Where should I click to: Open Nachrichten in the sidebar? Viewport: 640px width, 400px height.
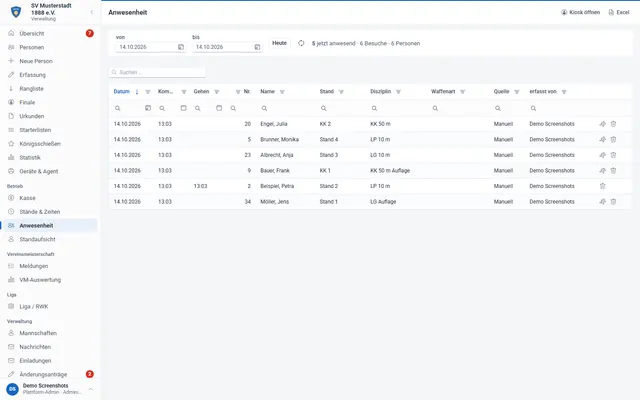49,347
